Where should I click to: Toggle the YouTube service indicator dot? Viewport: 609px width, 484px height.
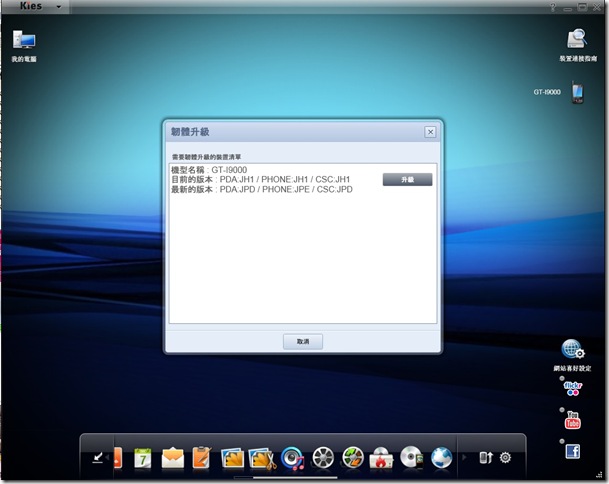562,410
